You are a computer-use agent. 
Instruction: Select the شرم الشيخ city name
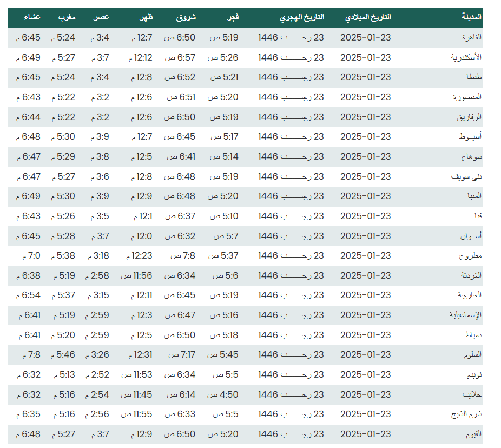point(466,414)
